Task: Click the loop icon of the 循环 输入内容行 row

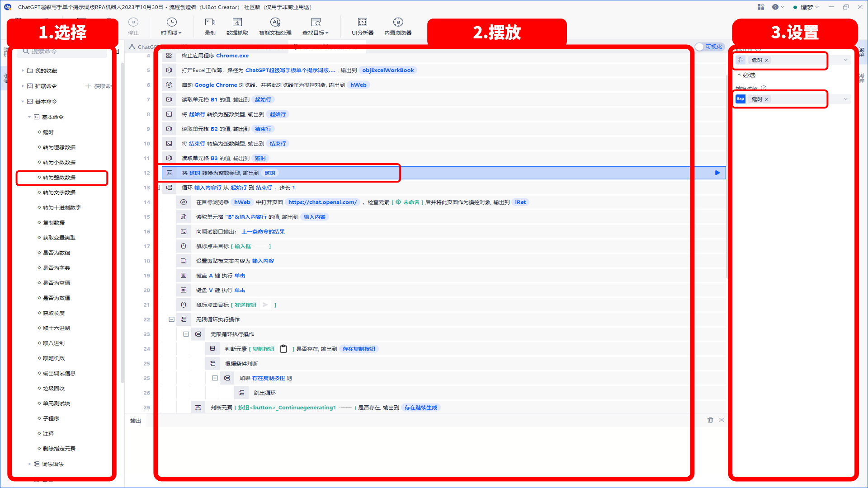Action: [x=169, y=188]
